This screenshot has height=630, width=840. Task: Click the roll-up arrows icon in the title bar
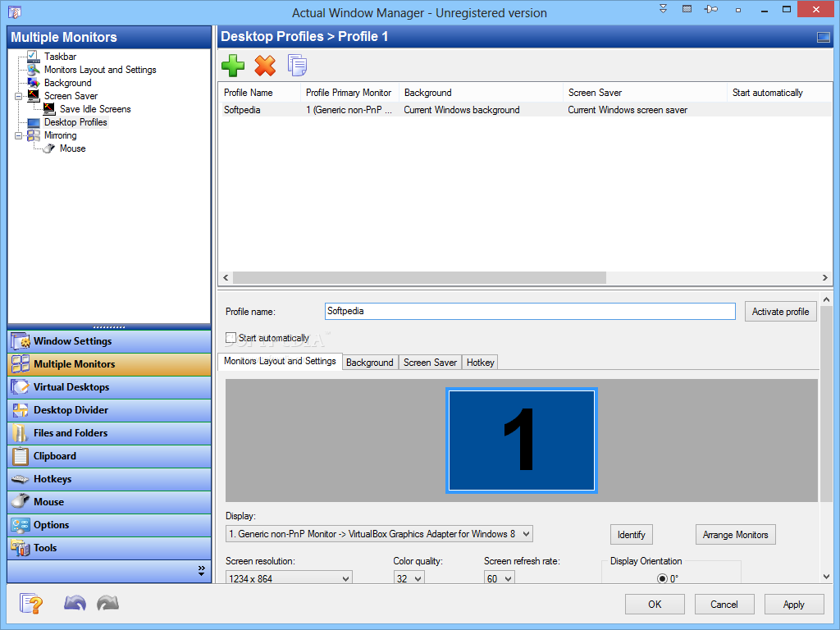pyautogui.click(x=663, y=8)
